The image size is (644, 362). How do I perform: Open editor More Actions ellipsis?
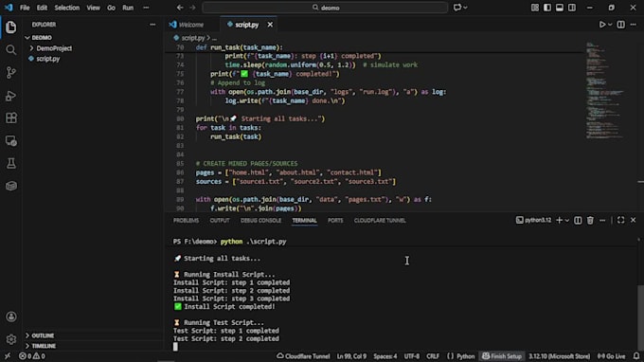click(633, 25)
